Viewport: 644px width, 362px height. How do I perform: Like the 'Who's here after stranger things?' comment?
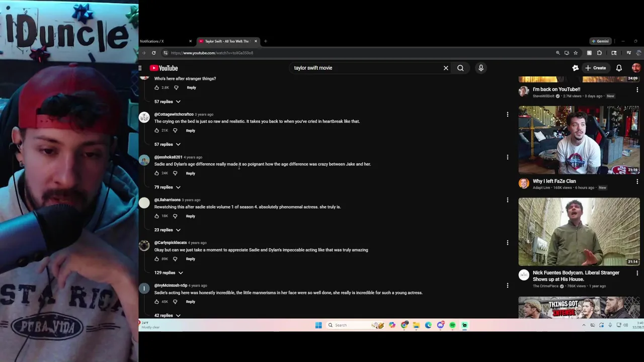pos(156,87)
